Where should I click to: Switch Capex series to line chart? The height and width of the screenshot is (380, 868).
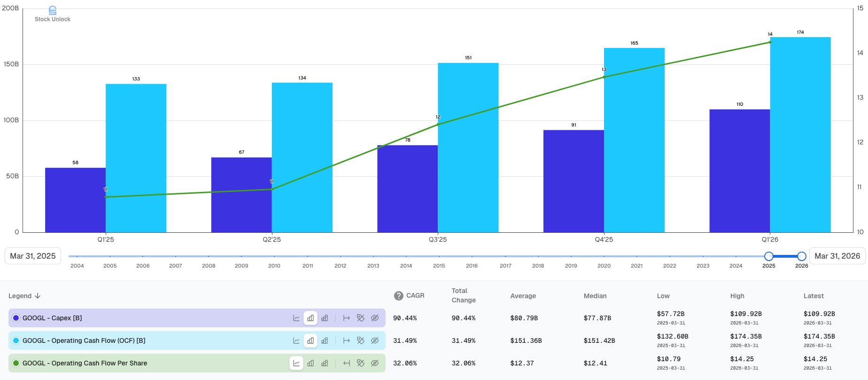[x=296, y=318]
